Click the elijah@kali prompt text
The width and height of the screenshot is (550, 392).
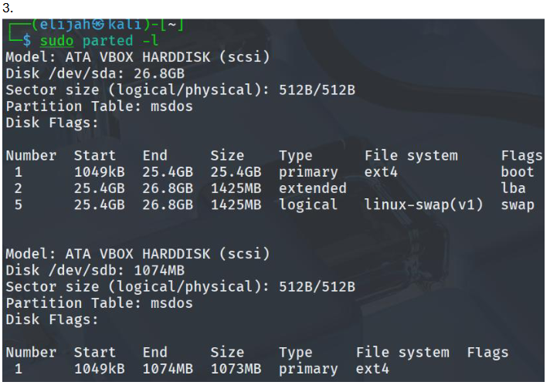click(x=94, y=25)
